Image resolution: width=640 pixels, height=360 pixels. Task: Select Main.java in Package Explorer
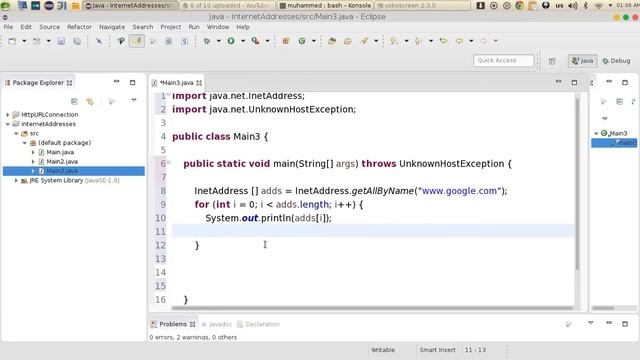60,152
